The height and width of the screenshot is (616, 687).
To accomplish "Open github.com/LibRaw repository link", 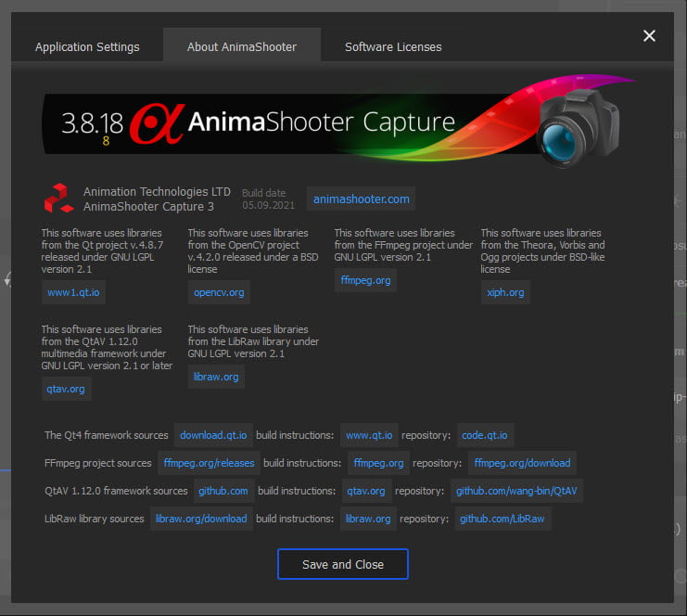I will pyautogui.click(x=503, y=519).
